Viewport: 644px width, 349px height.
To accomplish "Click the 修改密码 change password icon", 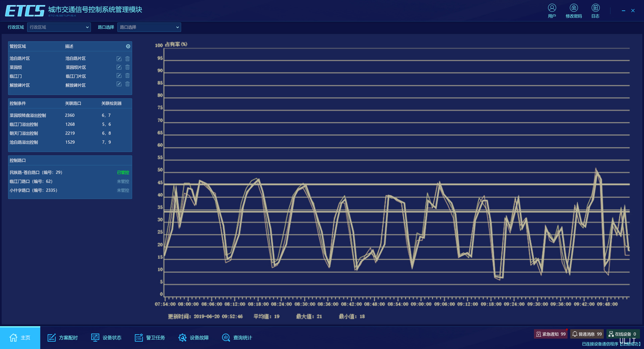I will tap(574, 8).
